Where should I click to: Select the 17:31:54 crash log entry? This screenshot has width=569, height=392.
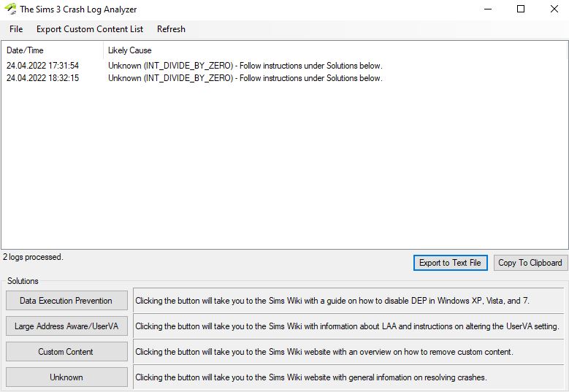(43, 66)
